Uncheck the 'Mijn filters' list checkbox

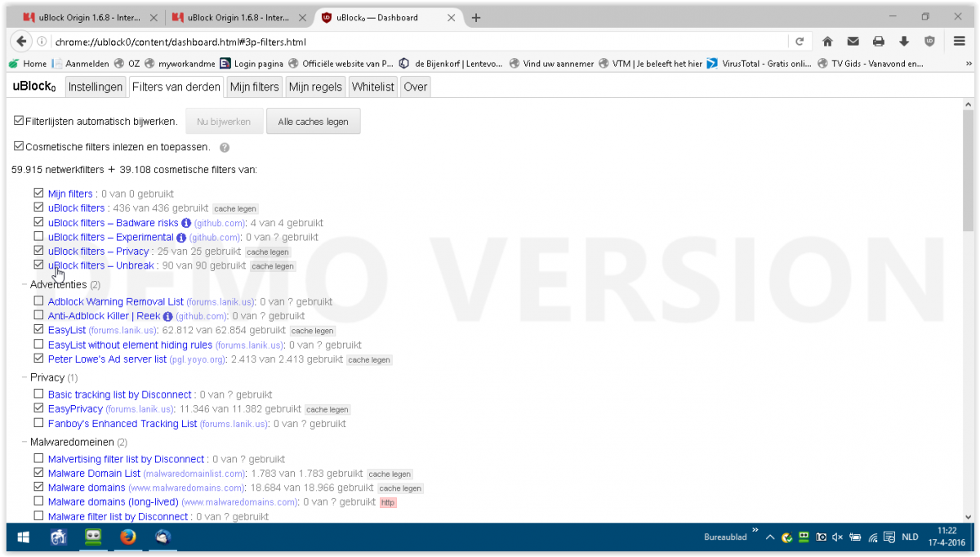38,194
